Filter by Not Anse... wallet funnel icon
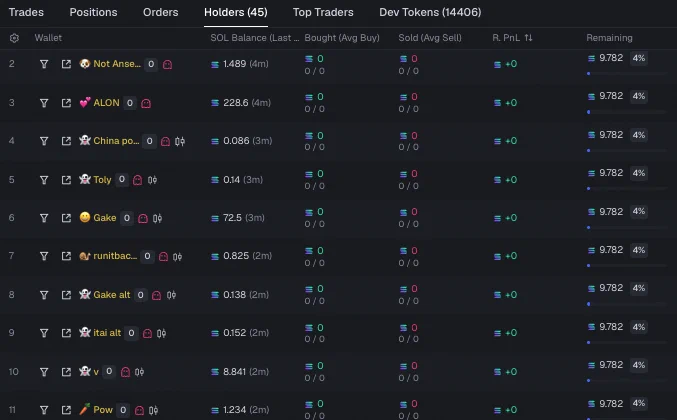677x420 pixels. coord(44,64)
